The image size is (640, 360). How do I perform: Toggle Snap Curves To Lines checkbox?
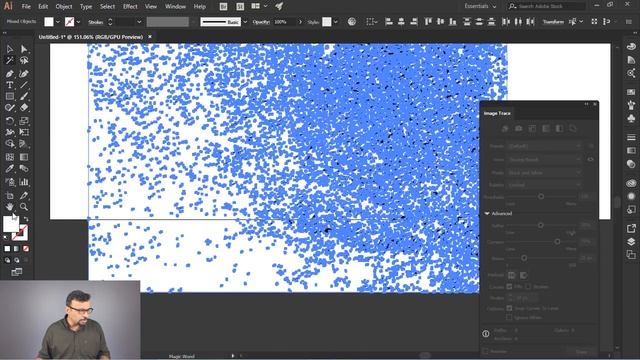tap(509, 308)
